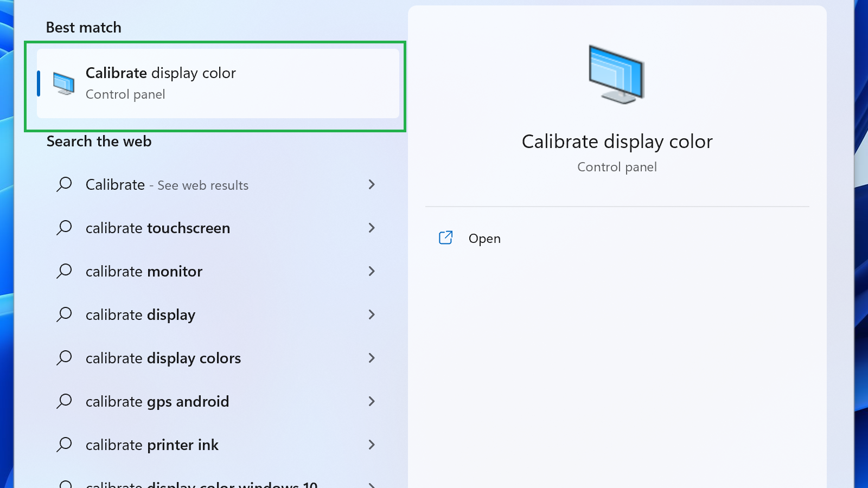Expand the chevron for "calibrate touchscreen"

(372, 228)
